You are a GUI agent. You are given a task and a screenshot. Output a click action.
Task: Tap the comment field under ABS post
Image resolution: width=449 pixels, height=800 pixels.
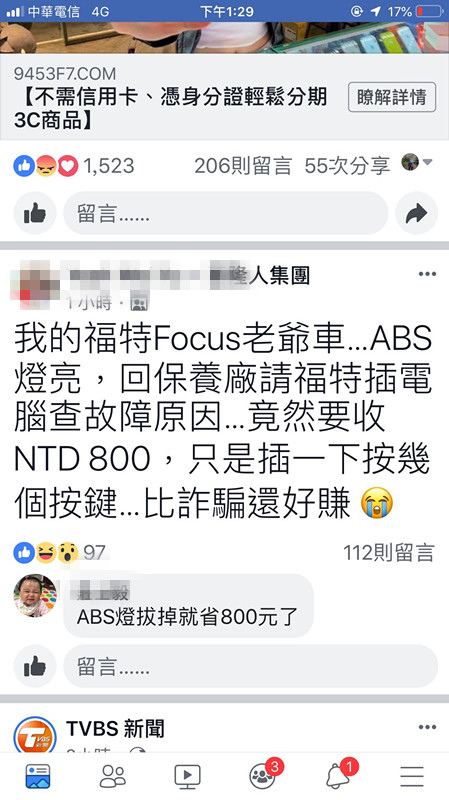251,665
